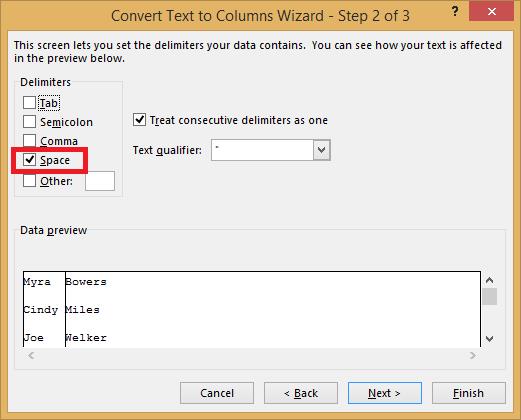Click inside the Text qualifier combo box
This screenshot has height=420, width=521.
click(262, 150)
